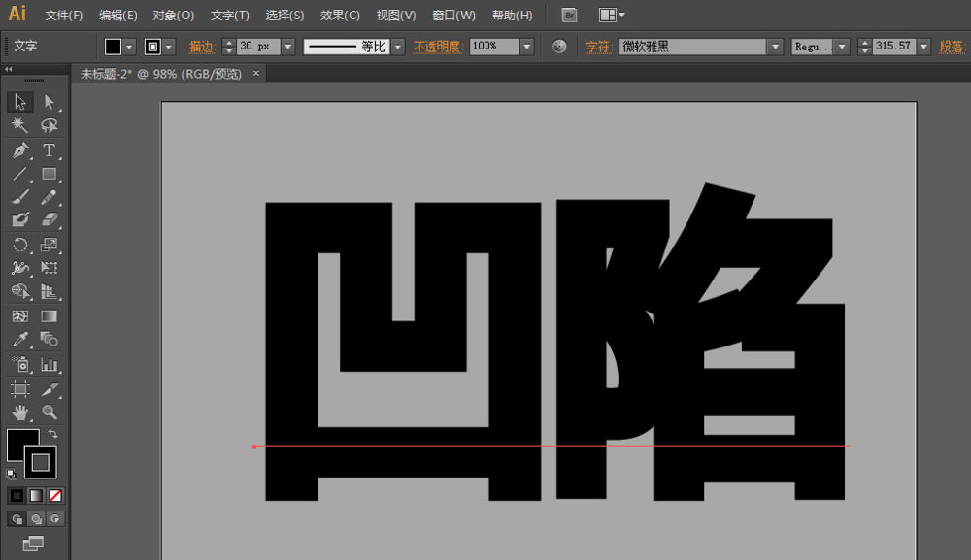Viewport: 971px width, 560px height.
Task: Select the Lasso tool
Action: coord(49,125)
